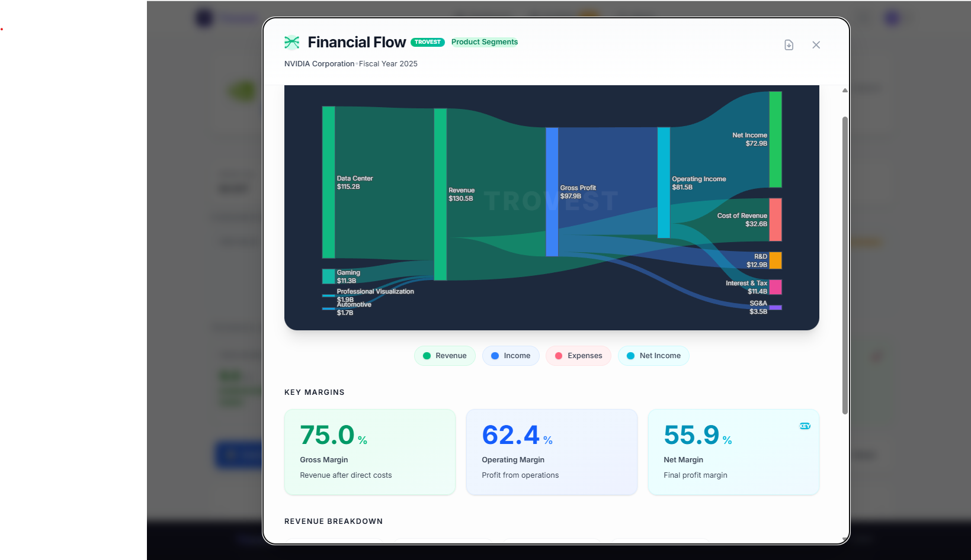Click the Profit from operations text
The image size is (971, 560).
pos(520,475)
